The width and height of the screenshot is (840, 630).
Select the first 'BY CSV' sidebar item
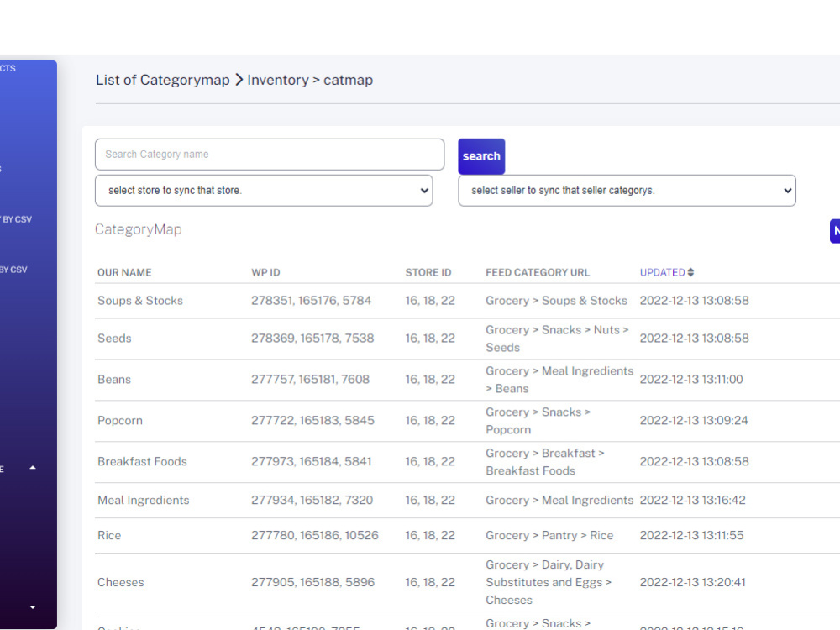pyautogui.click(x=15, y=219)
